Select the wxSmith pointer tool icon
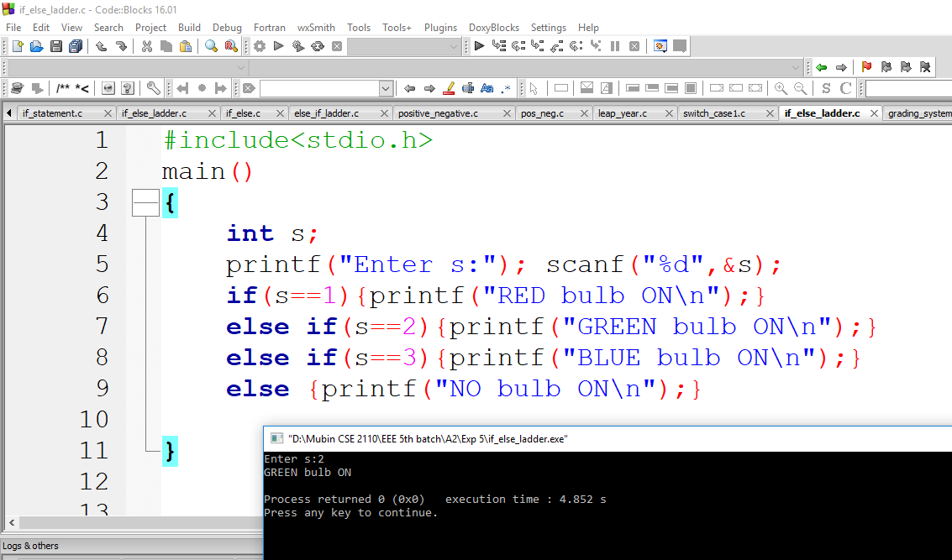Viewport: 952px width, 560px height. (534, 88)
